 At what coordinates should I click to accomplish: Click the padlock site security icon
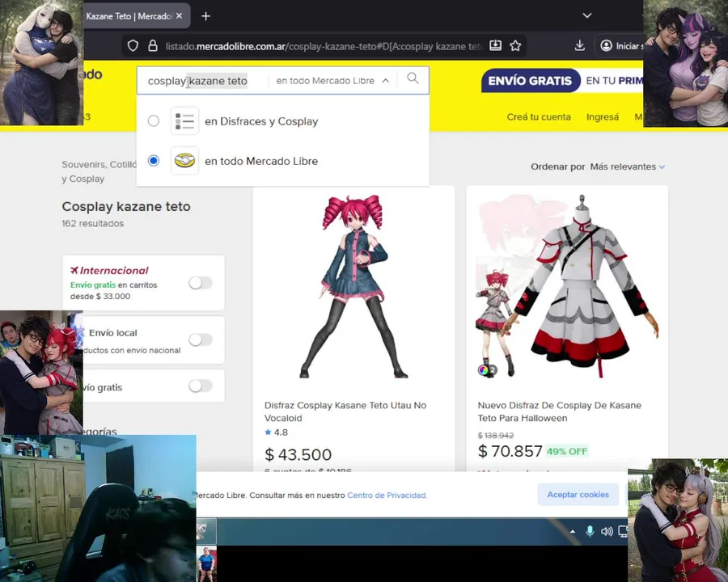pyautogui.click(x=152, y=45)
